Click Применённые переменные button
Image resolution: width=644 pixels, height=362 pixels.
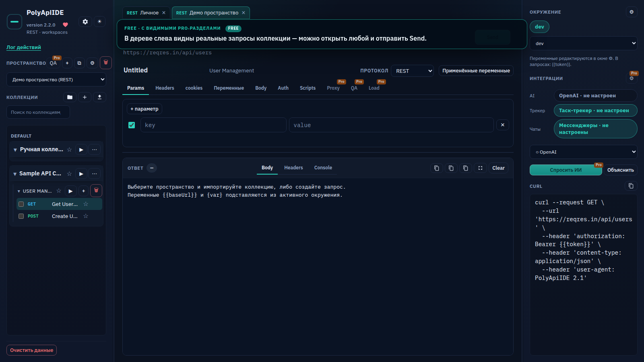476,71
